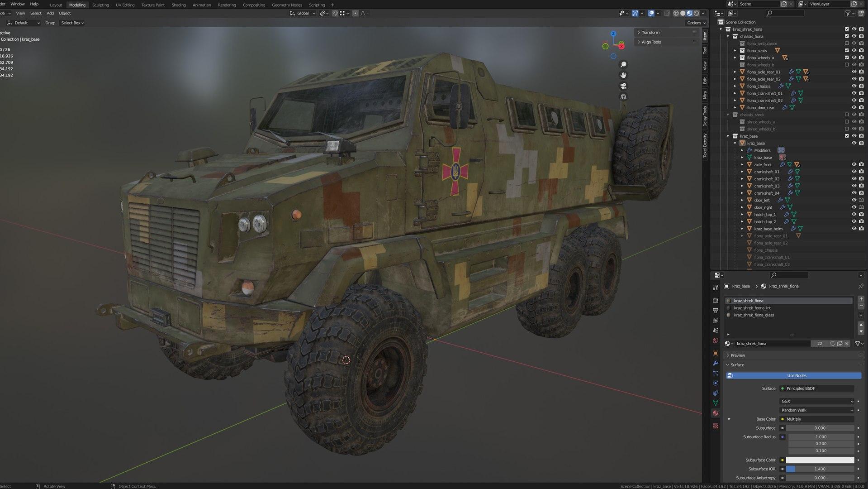Image resolution: width=868 pixels, height=489 pixels.
Task: Open the Modifier properties wrench icon
Action: 715,363
